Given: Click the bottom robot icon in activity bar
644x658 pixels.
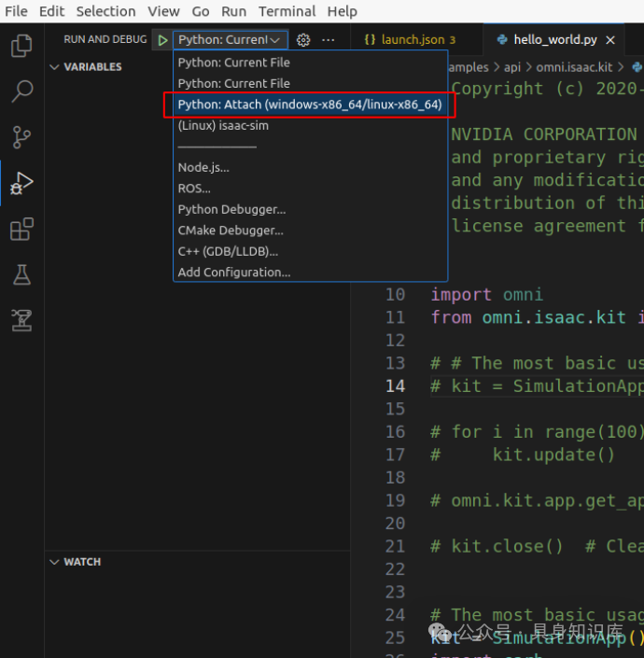Looking at the screenshot, I should pos(21,320).
